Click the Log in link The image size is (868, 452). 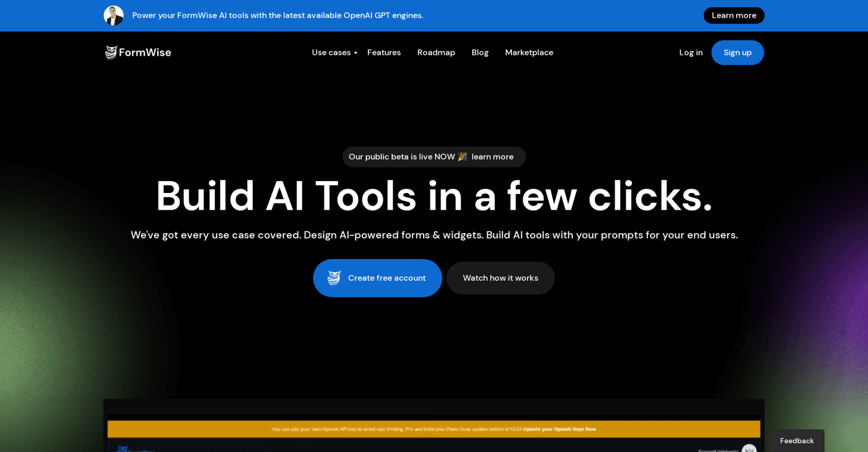pos(691,53)
